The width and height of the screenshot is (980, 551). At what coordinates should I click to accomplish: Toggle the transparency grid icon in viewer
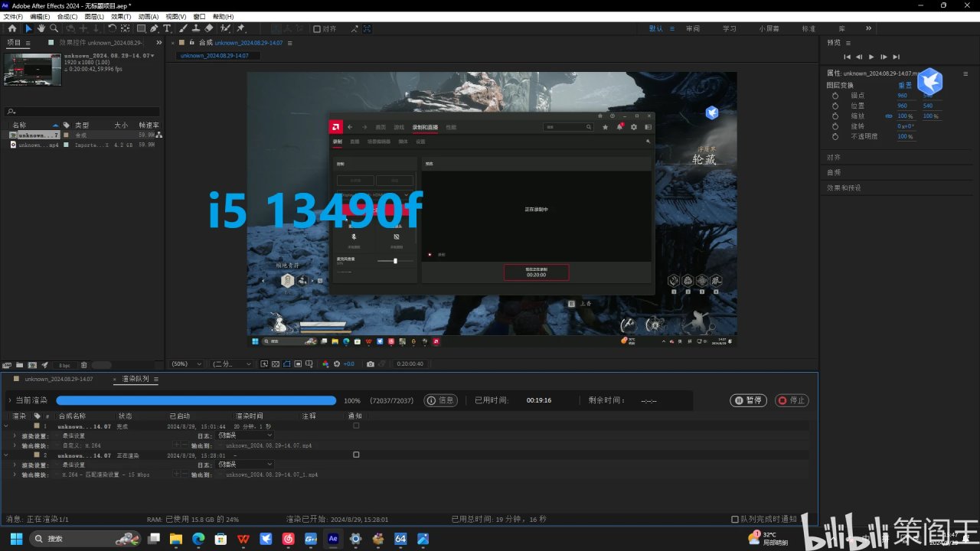pos(276,365)
